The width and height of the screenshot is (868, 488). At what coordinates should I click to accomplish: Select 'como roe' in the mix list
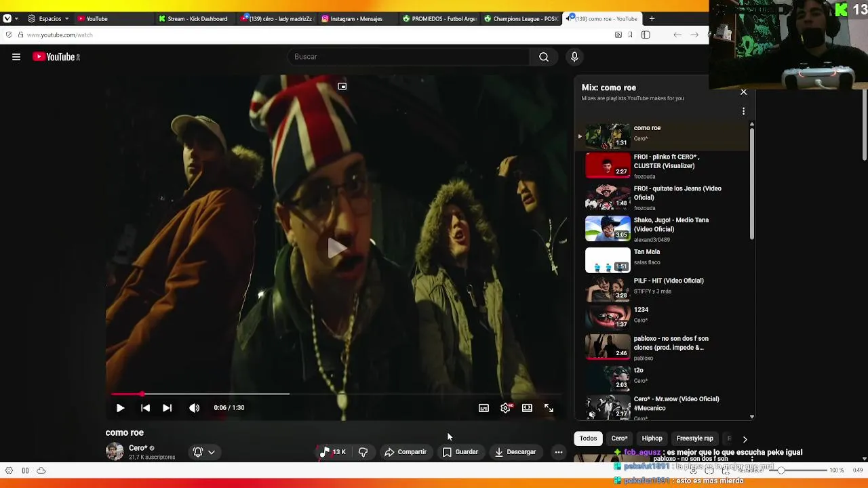tap(662, 136)
